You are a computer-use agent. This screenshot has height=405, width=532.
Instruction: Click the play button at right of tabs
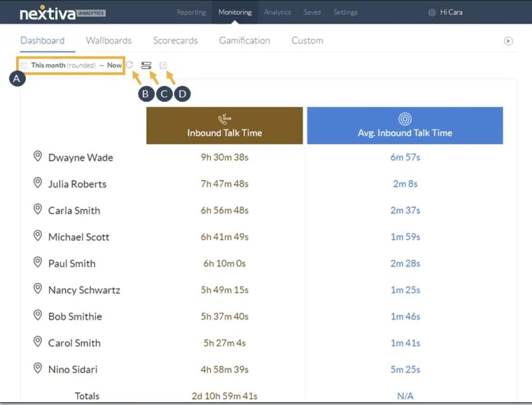coord(508,41)
